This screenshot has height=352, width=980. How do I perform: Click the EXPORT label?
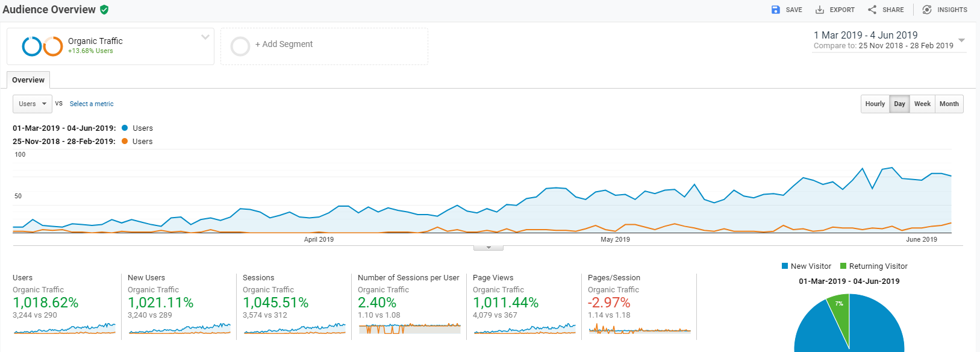tap(842, 10)
